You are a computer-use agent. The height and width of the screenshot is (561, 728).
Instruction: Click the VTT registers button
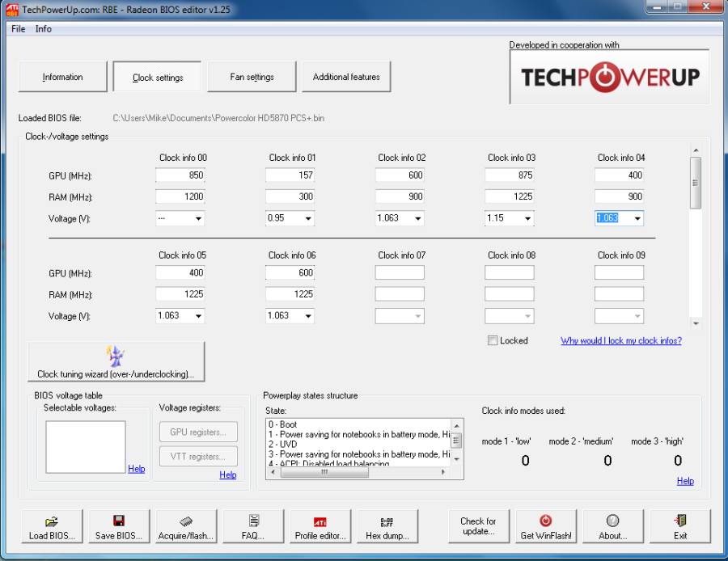coord(198,456)
